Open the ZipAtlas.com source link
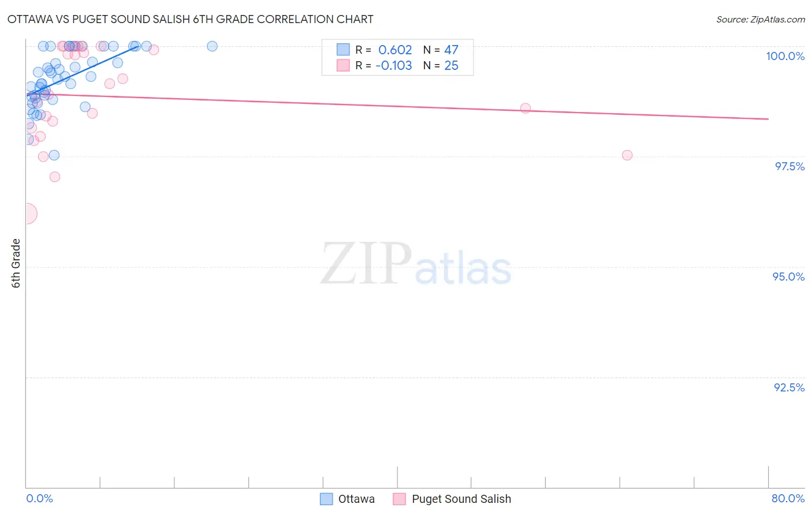The height and width of the screenshot is (515, 812). (x=761, y=19)
